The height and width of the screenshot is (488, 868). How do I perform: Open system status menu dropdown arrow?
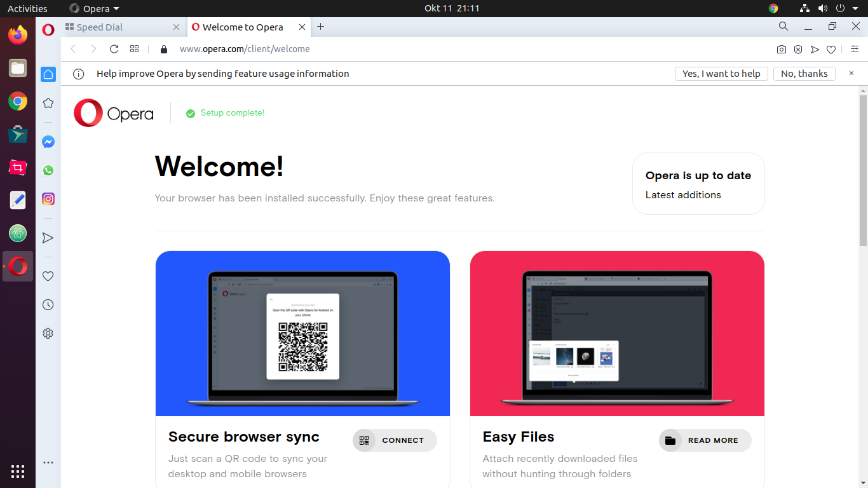coord(855,8)
